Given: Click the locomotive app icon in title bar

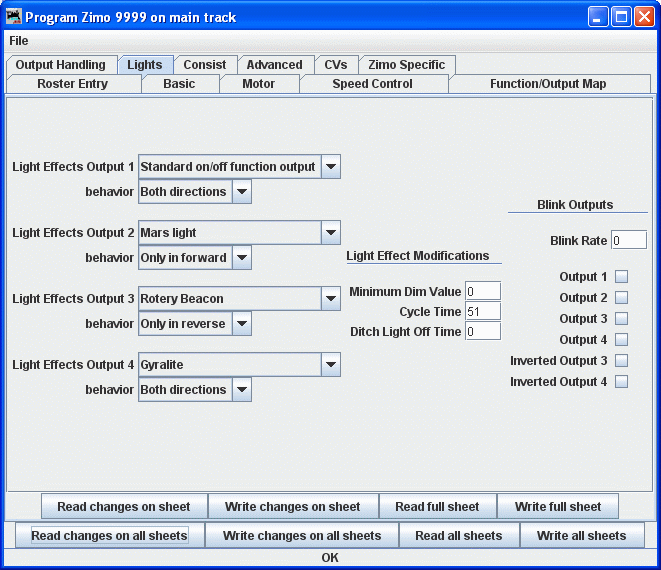Looking at the screenshot, I should click(13, 17).
